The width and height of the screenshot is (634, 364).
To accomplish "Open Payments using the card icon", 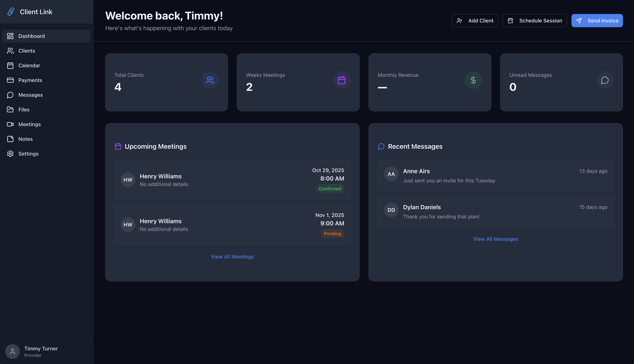I will click(10, 80).
